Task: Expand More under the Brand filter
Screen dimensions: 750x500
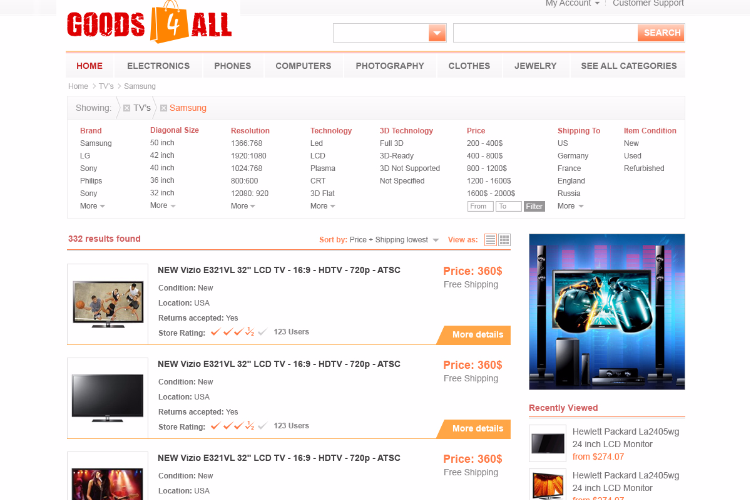Action: (92, 206)
